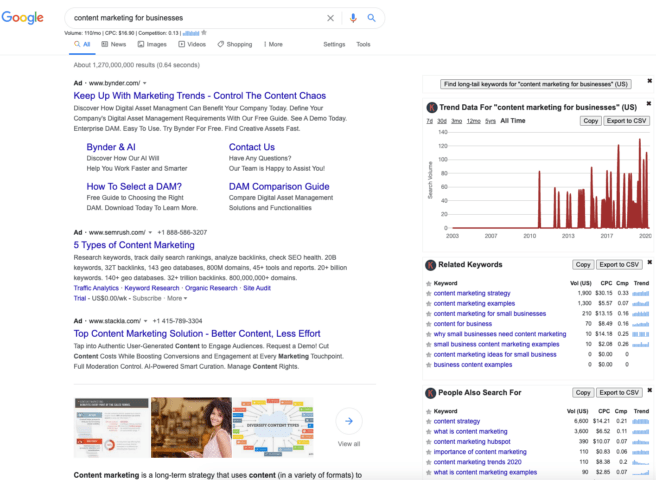Open search Tools

pos(363,44)
